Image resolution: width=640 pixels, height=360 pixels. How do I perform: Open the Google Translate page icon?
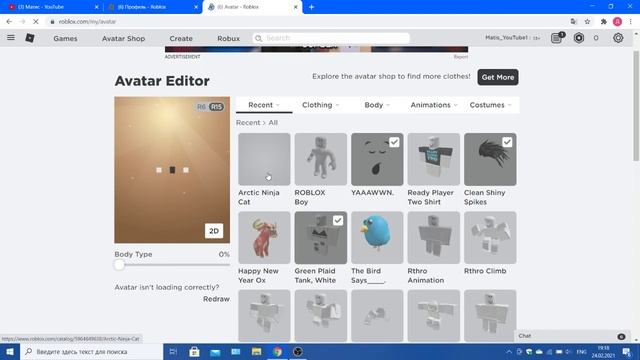pos(573,22)
